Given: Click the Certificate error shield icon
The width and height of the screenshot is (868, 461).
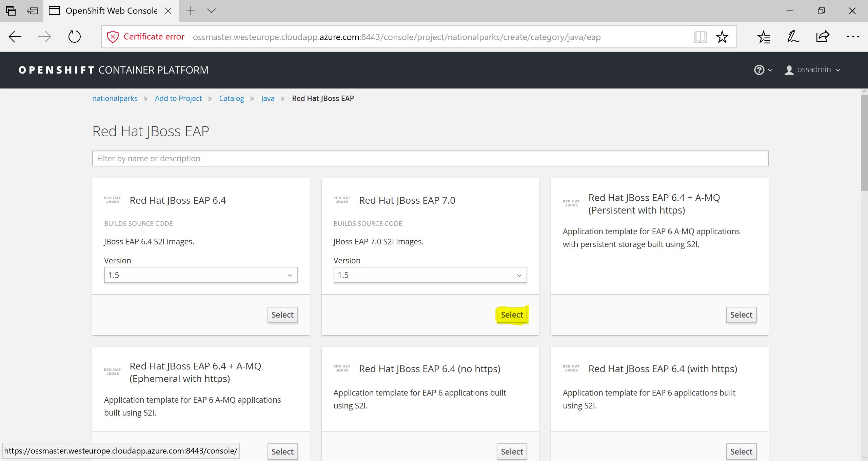Looking at the screenshot, I should (113, 37).
